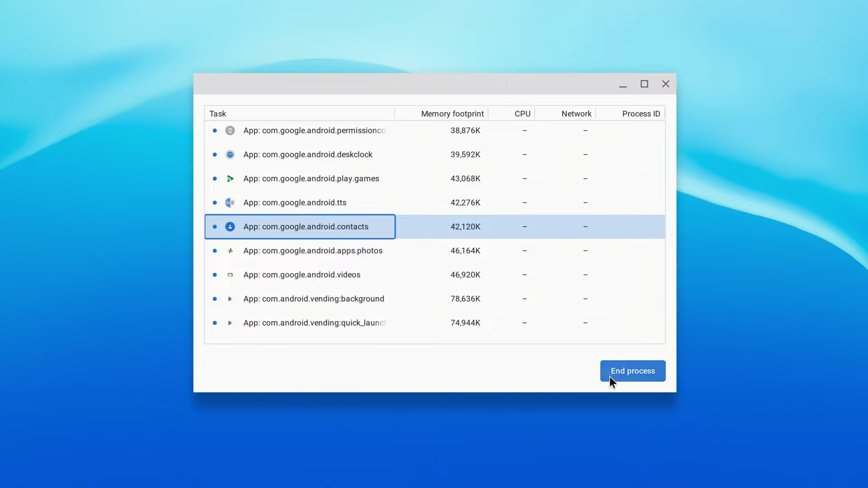
Task: Sort tasks by CPU column
Action: tap(523, 113)
